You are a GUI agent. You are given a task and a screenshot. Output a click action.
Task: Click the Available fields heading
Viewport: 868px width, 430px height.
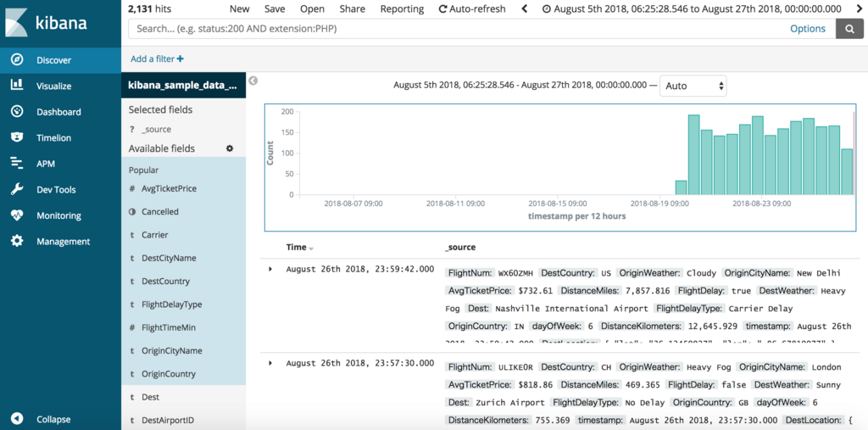coord(162,148)
